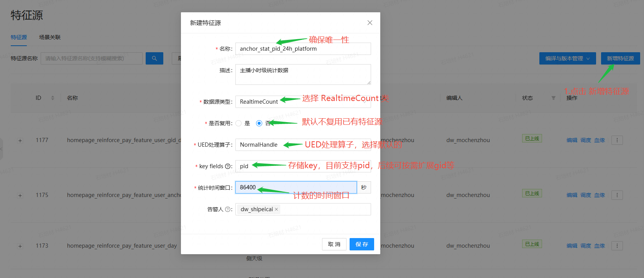Click the help icon next to key fields
This screenshot has width=644, height=278.
pyautogui.click(x=228, y=166)
